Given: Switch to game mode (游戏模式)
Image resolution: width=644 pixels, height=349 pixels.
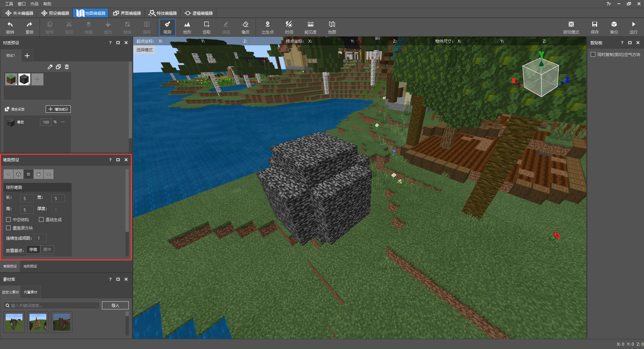Looking at the screenshot, I should [571, 27].
